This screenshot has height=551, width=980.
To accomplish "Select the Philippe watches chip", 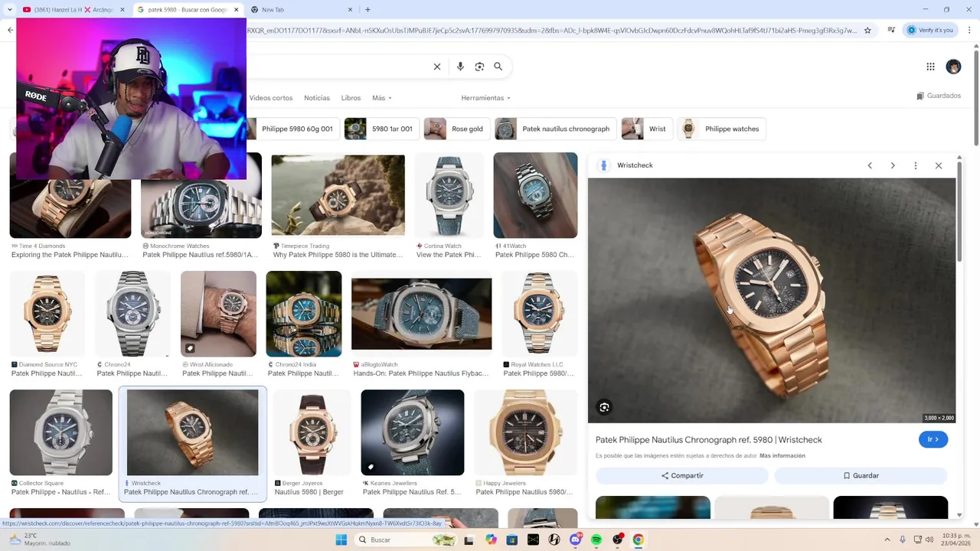I will click(722, 129).
